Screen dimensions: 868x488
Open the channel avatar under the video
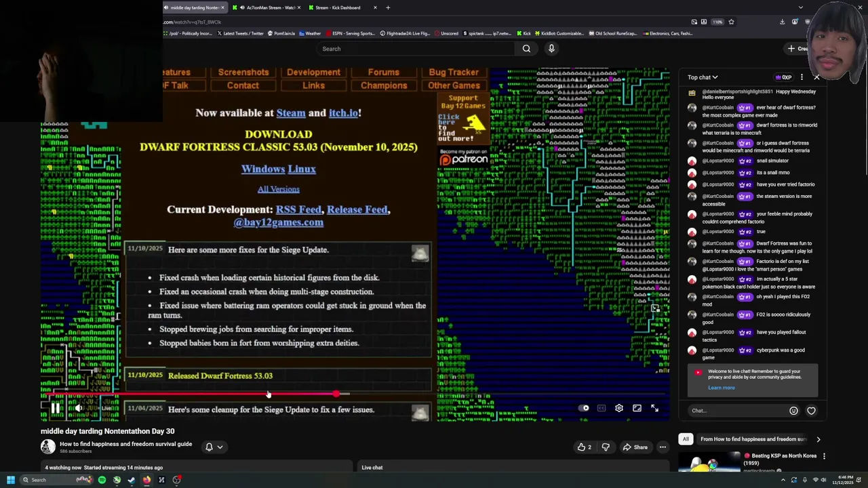47,447
